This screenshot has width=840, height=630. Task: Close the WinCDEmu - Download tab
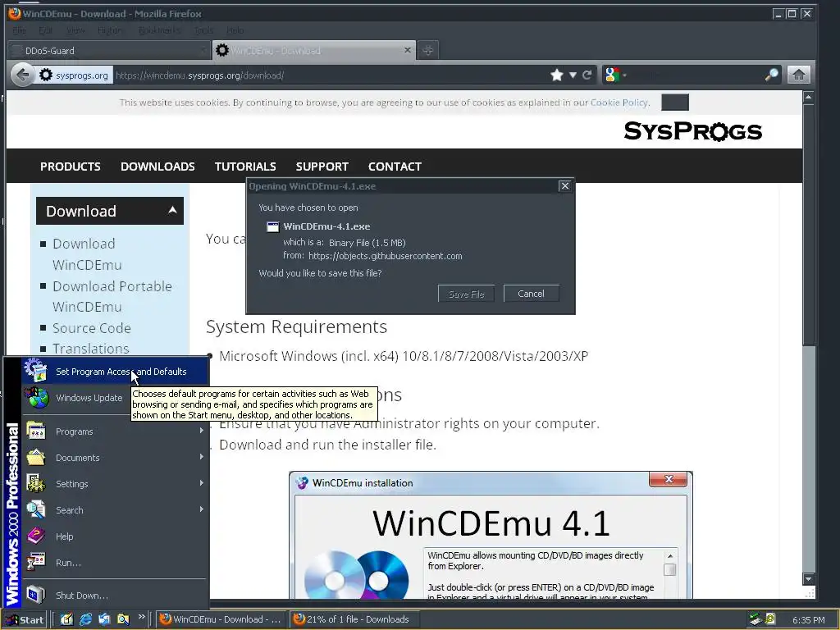pyautogui.click(x=408, y=50)
